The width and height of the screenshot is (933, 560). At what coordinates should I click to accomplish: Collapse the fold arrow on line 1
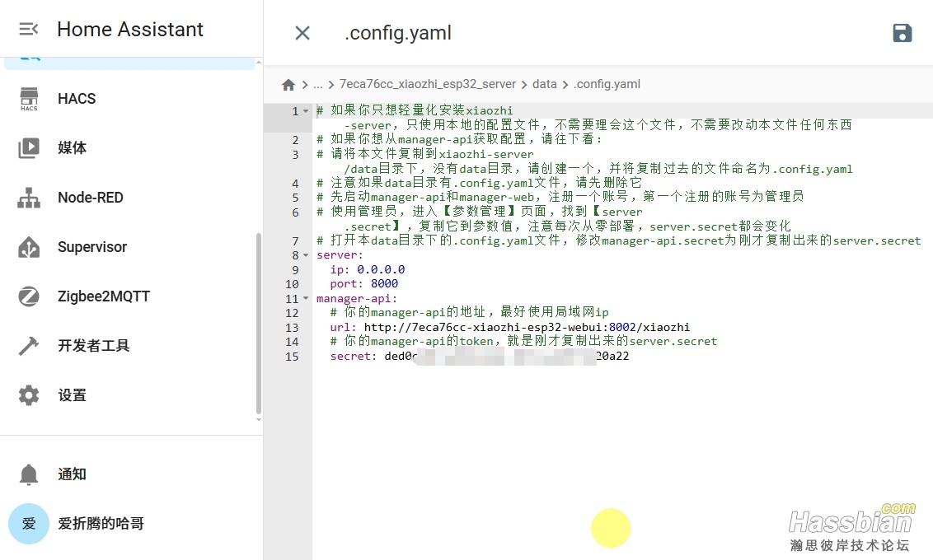coord(306,111)
